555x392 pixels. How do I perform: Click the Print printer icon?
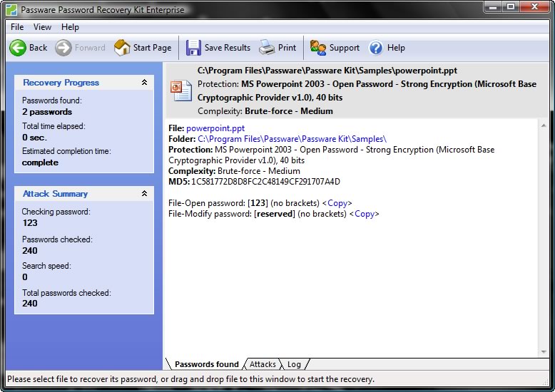pyautogui.click(x=267, y=48)
